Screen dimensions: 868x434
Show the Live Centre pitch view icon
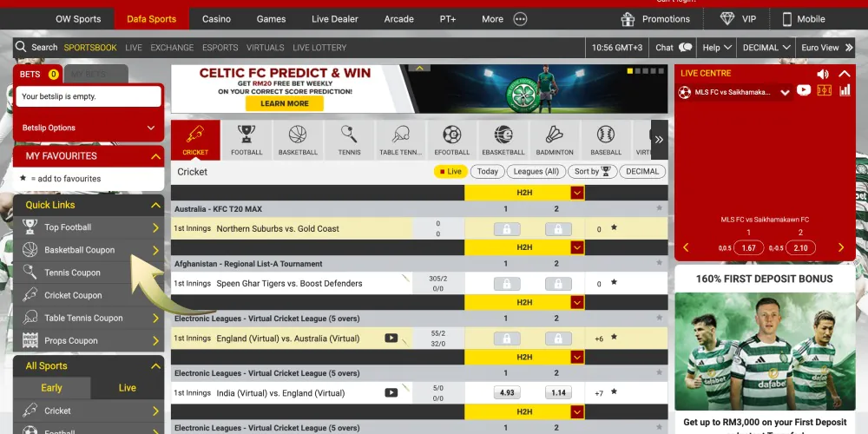tap(824, 90)
